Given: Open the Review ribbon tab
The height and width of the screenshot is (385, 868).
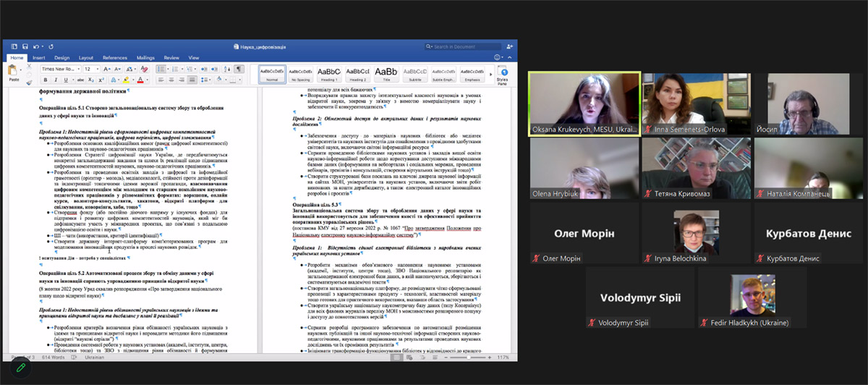Looking at the screenshot, I should [171, 58].
